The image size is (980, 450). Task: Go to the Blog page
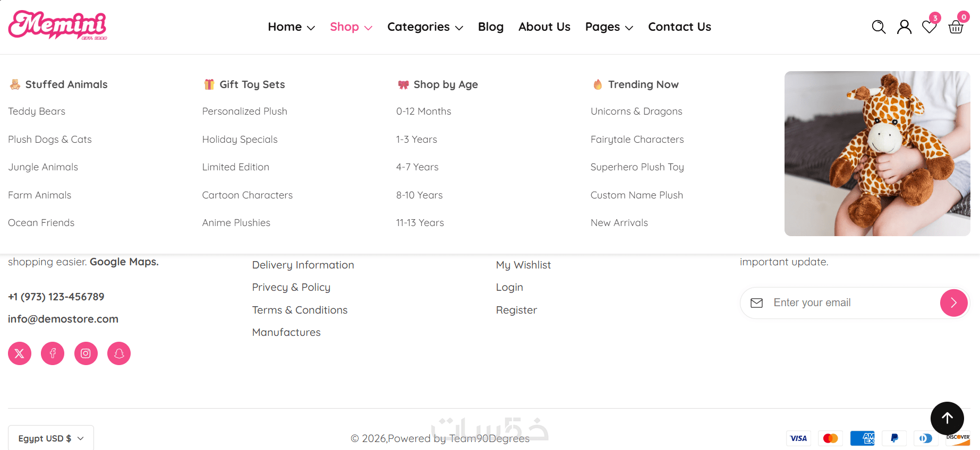(491, 27)
